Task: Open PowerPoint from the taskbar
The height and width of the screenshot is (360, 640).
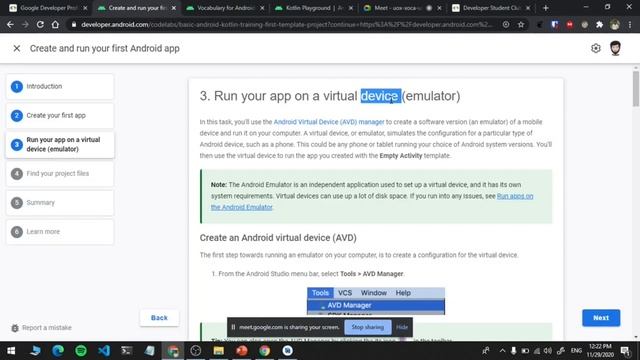Action: [242, 351]
